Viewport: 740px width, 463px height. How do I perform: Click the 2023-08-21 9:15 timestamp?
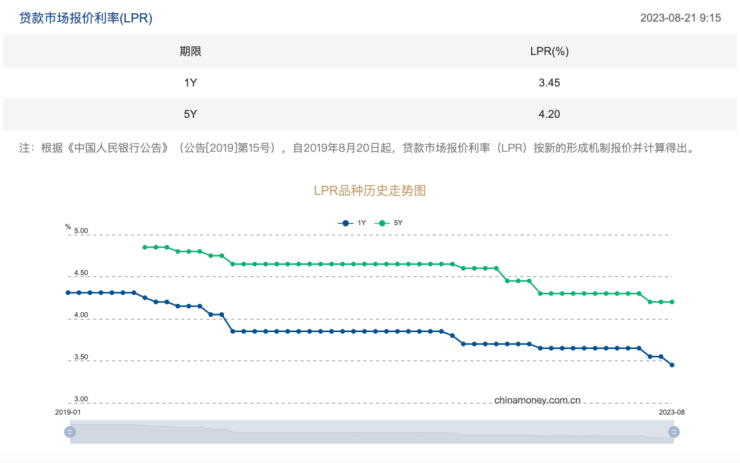pos(680,18)
